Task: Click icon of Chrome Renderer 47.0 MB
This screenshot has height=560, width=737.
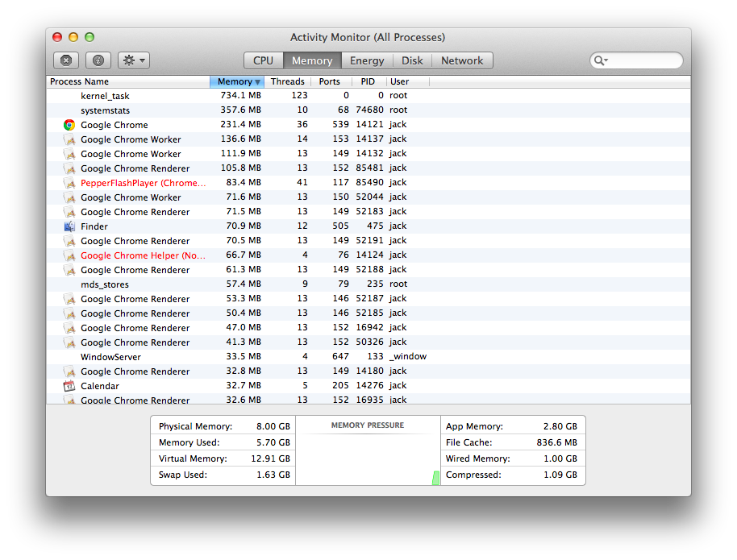Action: (69, 328)
